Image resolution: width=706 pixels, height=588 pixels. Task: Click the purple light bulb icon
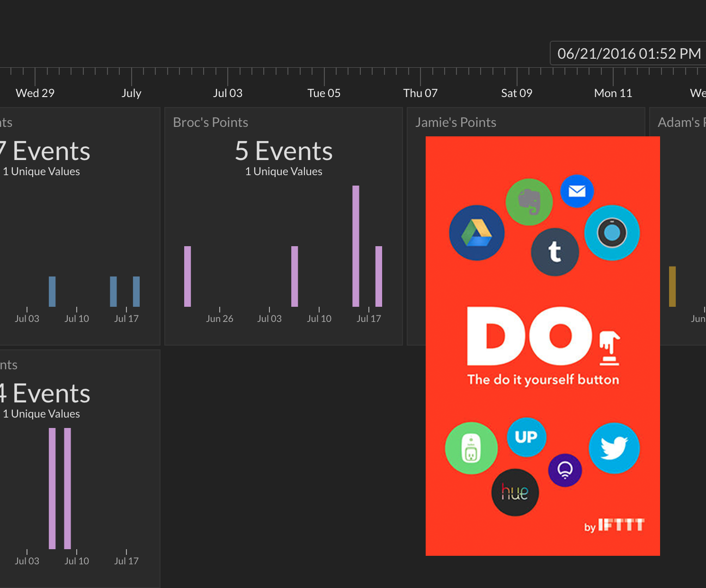click(x=565, y=470)
